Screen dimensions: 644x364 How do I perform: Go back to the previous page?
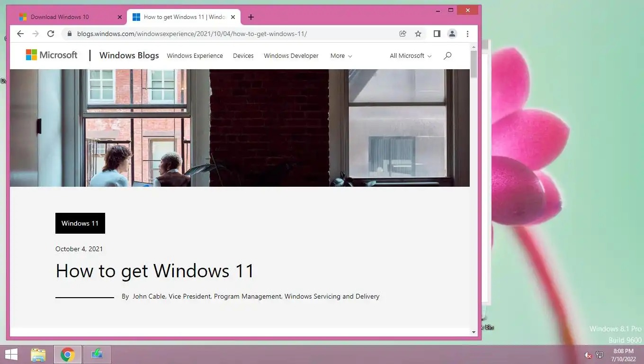coord(20,34)
